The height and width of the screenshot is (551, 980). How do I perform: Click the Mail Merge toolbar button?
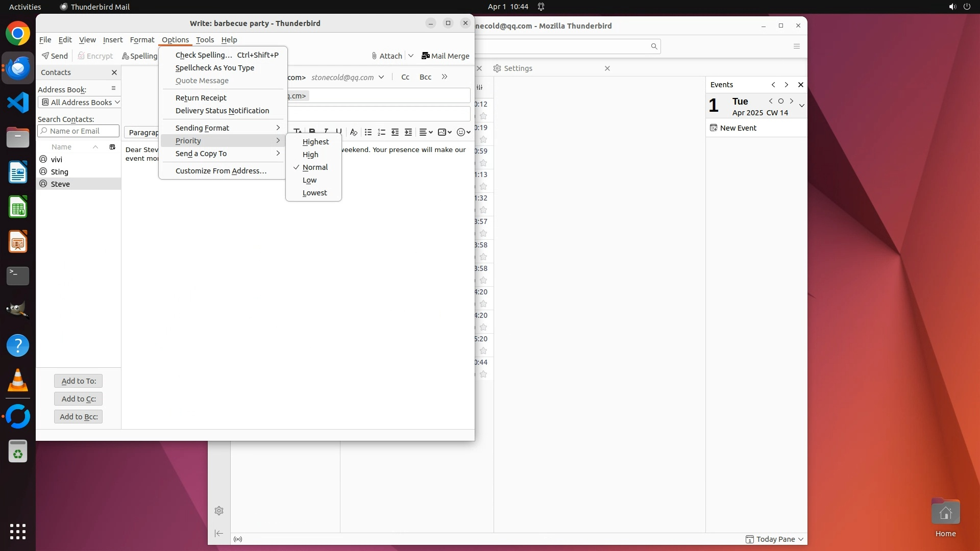coord(445,56)
